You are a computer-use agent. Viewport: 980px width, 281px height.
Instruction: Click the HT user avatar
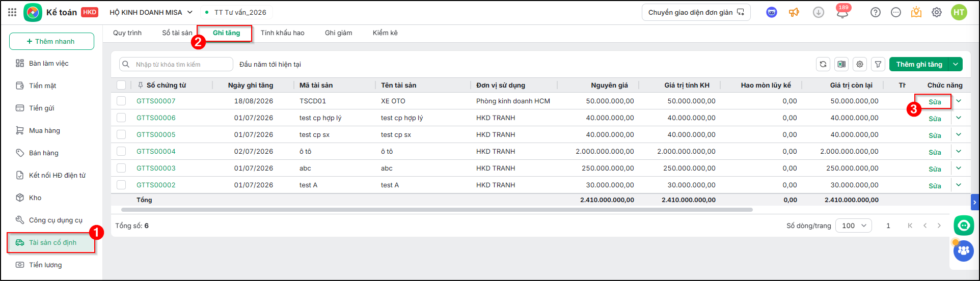pos(959,12)
